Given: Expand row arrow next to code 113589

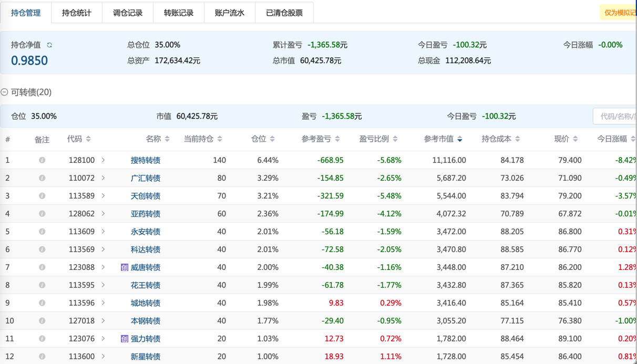Looking at the screenshot, I should [x=103, y=196].
